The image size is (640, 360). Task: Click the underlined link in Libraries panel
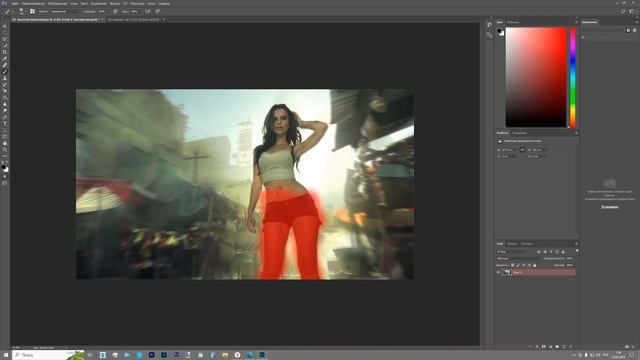(609, 207)
